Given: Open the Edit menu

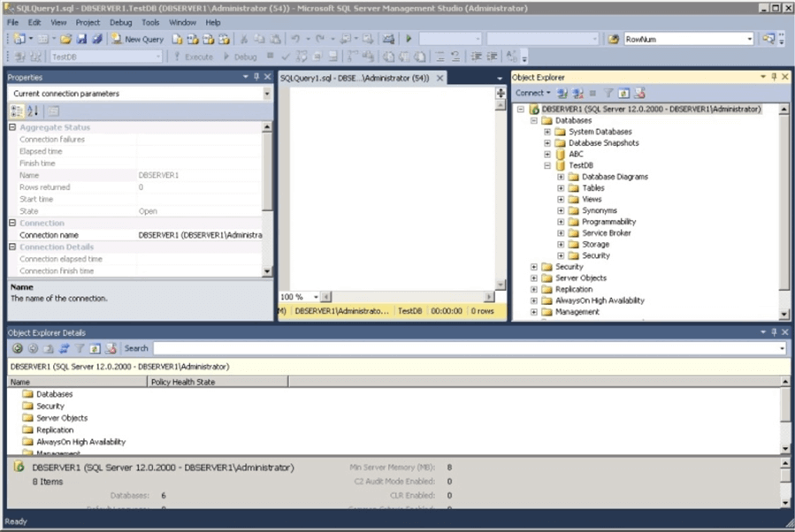Looking at the screenshot, I should [34, 22].
